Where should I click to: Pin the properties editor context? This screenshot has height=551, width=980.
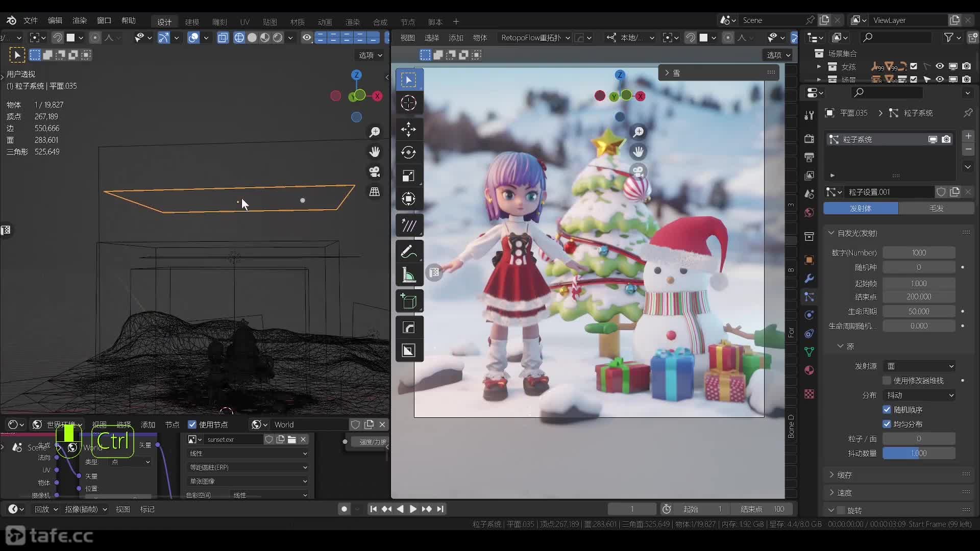tap(968, 113)
